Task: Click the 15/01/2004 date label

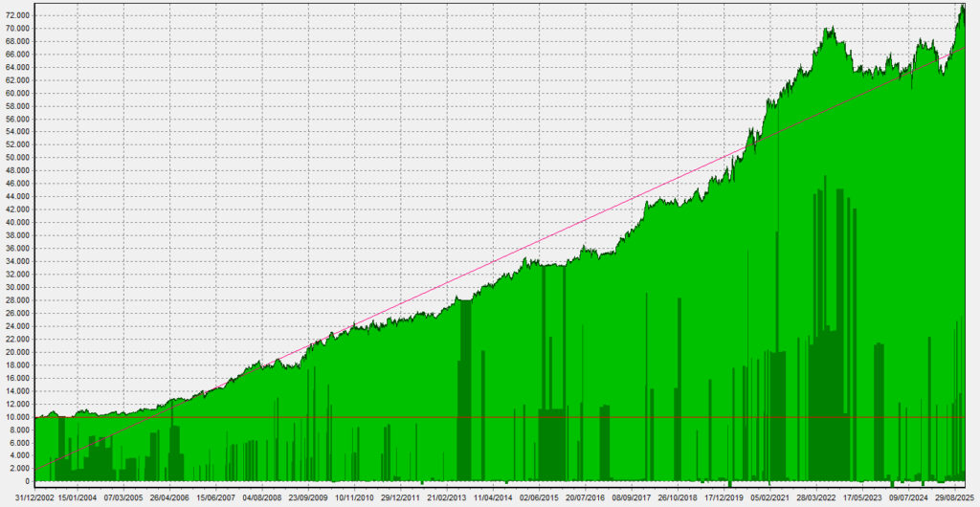Action: click(78, 498)
